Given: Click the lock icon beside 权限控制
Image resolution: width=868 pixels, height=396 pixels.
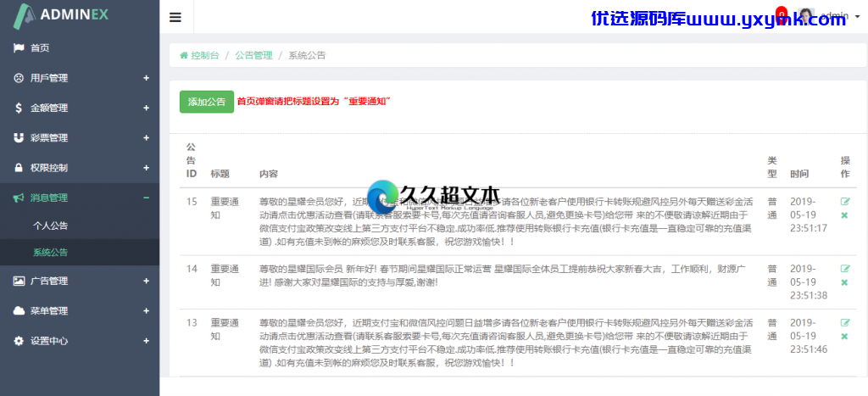Looking at the screenshot, I should [x=19, y=167].
